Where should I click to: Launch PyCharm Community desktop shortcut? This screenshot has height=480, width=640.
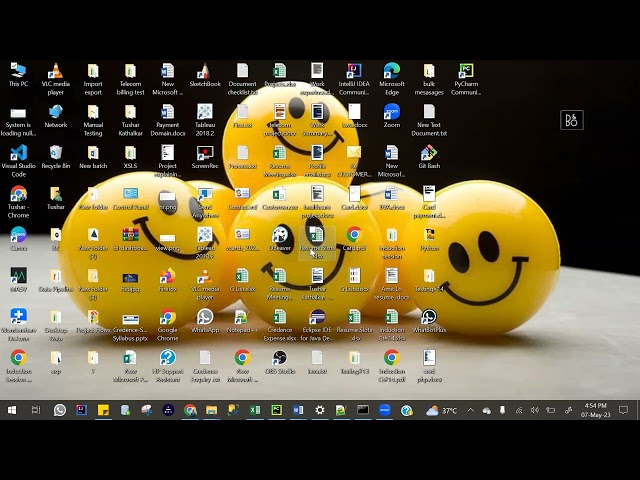[x=466, y=79]
